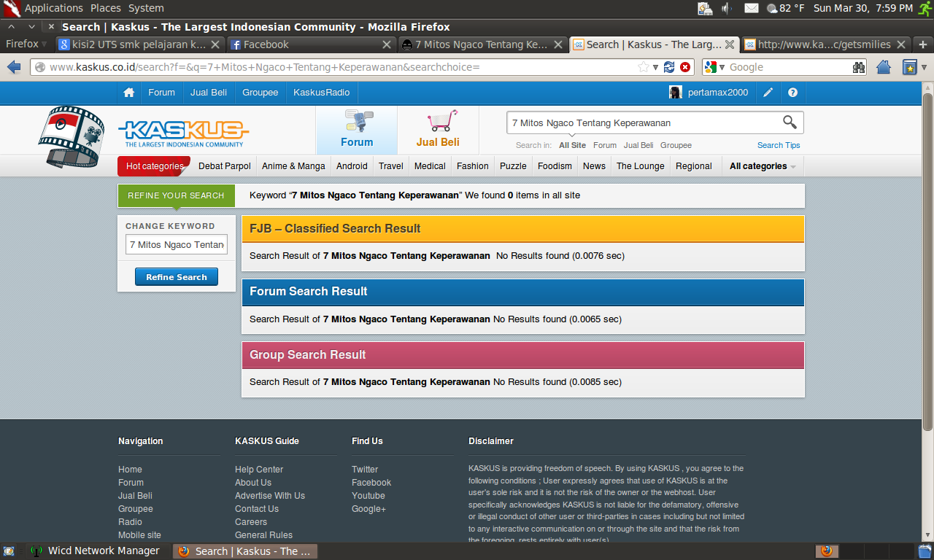Click the Kaskus home icon in blue bar
The width and height of the screenshot is (934, 560).
point(129,93)
